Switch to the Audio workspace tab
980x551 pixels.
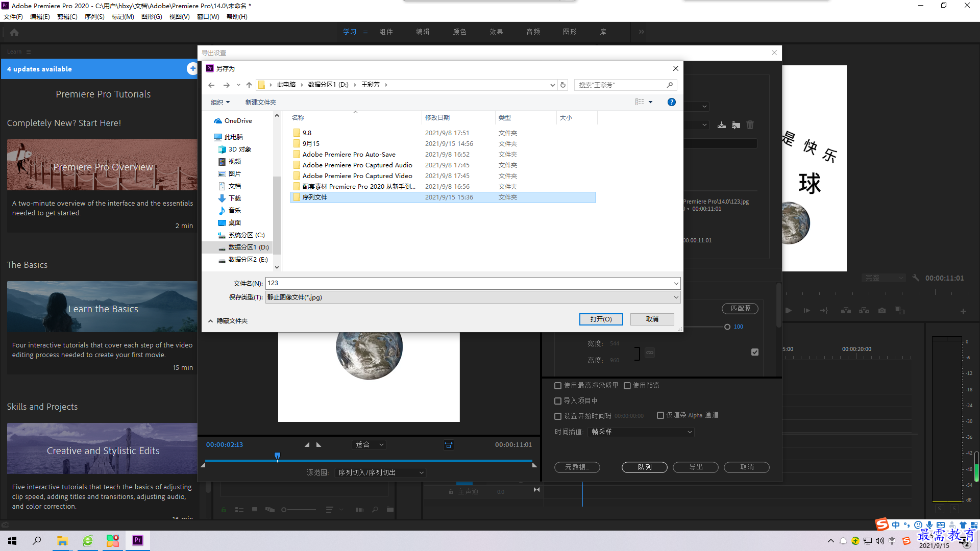coord(533,32)
